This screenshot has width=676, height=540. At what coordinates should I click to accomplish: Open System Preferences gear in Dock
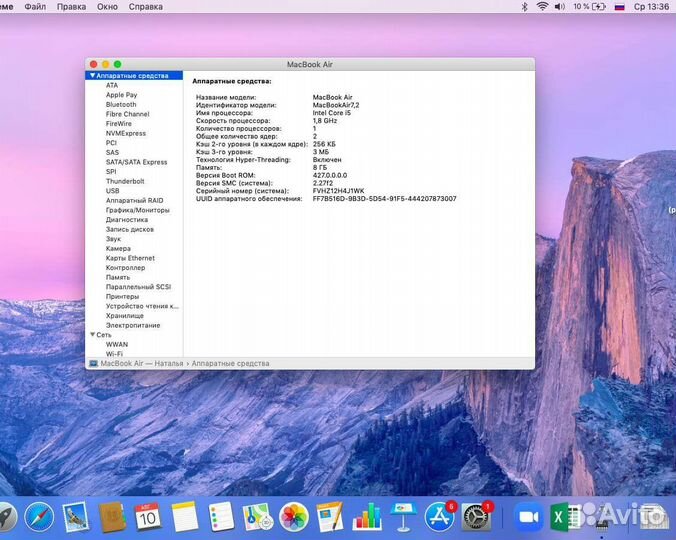476,517
